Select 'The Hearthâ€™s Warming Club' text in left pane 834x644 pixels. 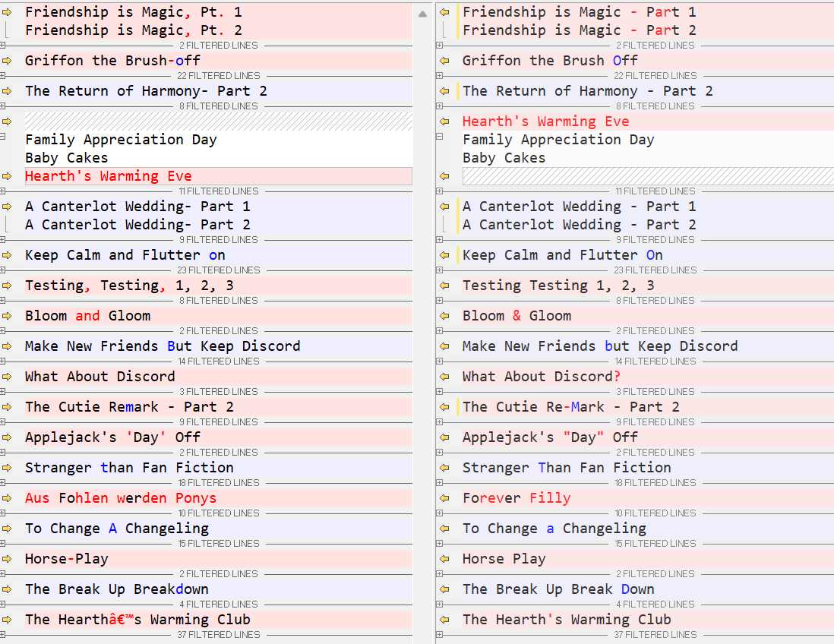pyautogui.click(x=137, y=620)
